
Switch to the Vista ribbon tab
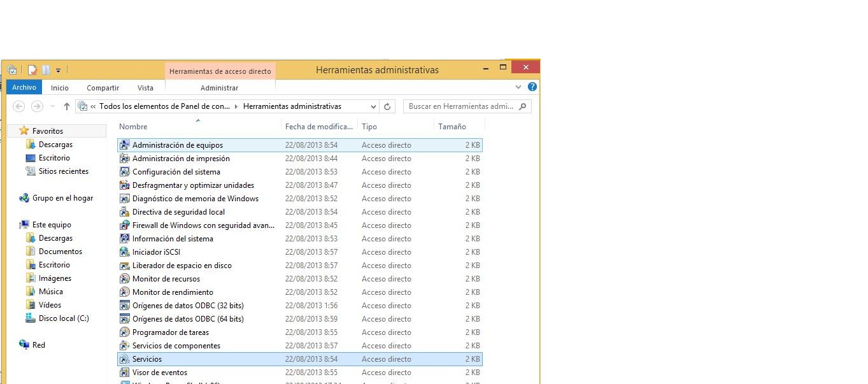[x=145, y=88]
